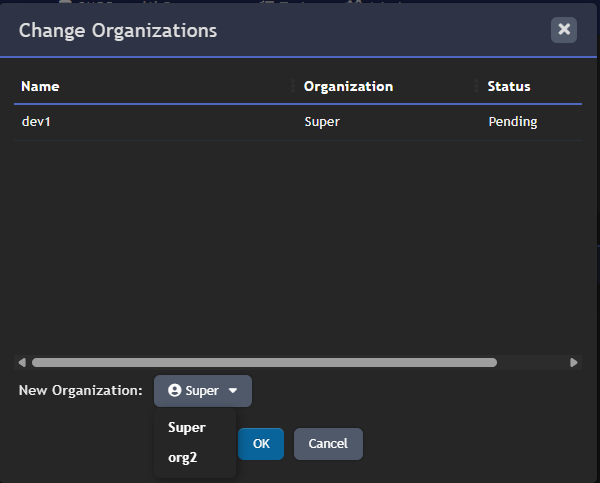Click the horizontal scrollbar thumb
600x483 pixels.
click(264, 362)
